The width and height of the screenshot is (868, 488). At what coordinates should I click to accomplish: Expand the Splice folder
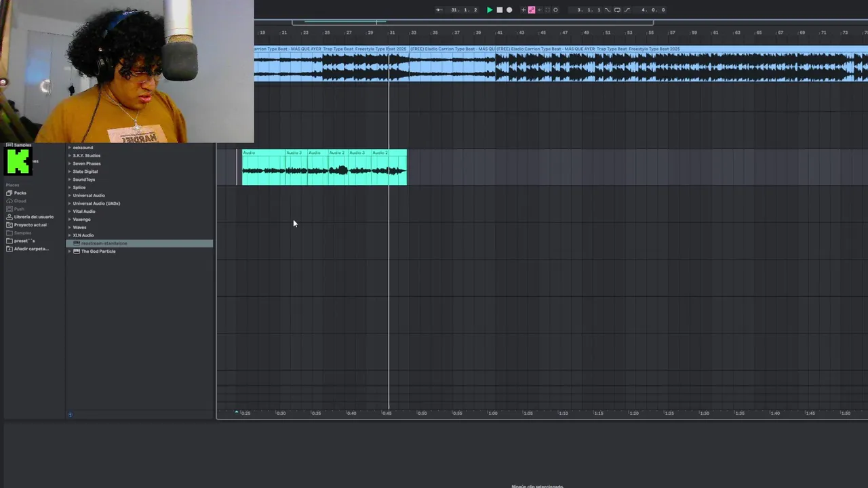[69, 188]
